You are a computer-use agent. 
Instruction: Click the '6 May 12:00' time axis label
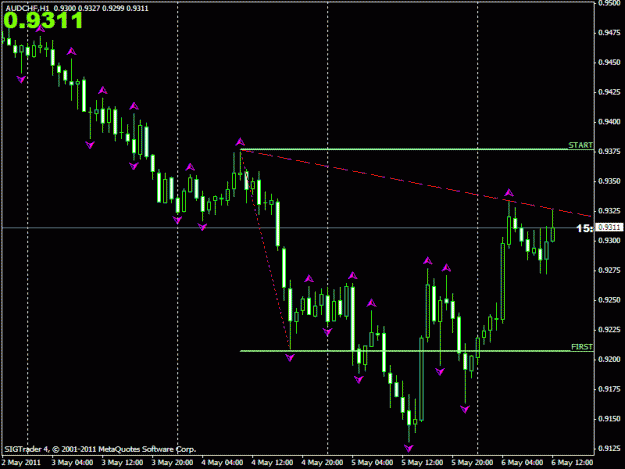pos(572,463)
